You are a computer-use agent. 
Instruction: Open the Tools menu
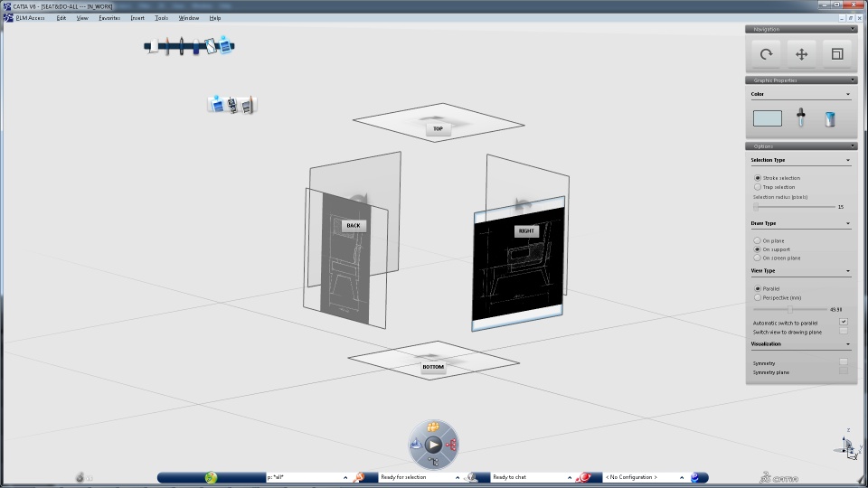point(161,18)
